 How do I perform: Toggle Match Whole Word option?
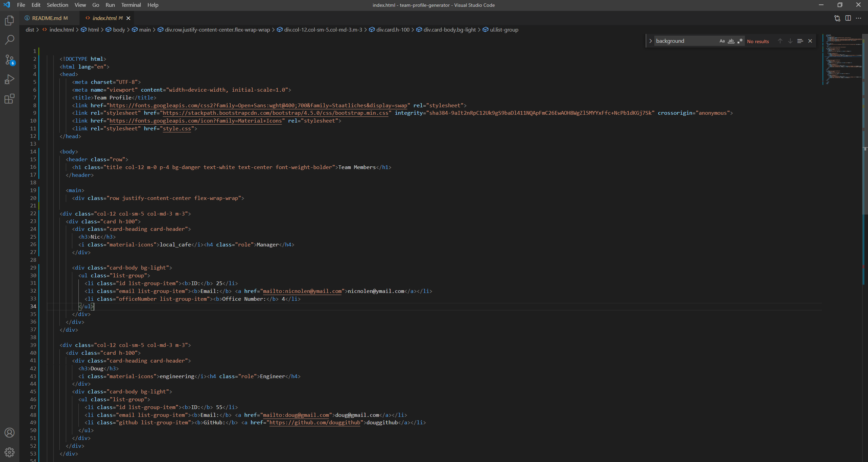(731, 41)
